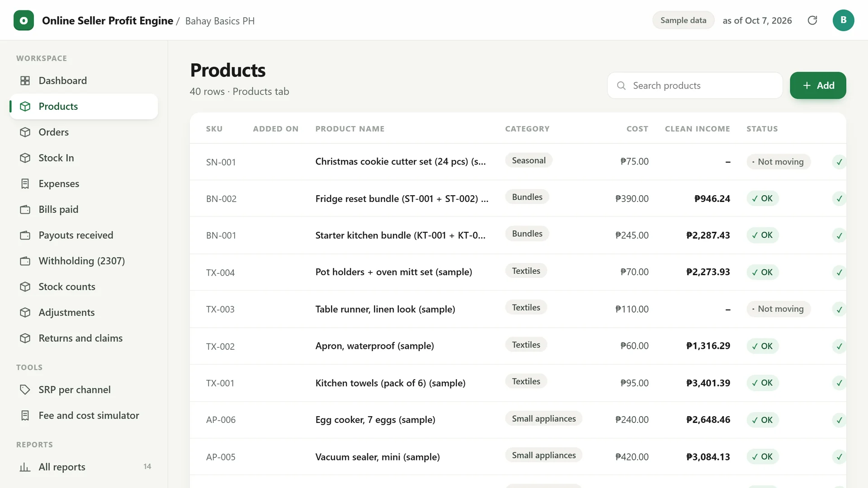
Task: Open Withholding (2307) link
Action: tap(84, 261)
